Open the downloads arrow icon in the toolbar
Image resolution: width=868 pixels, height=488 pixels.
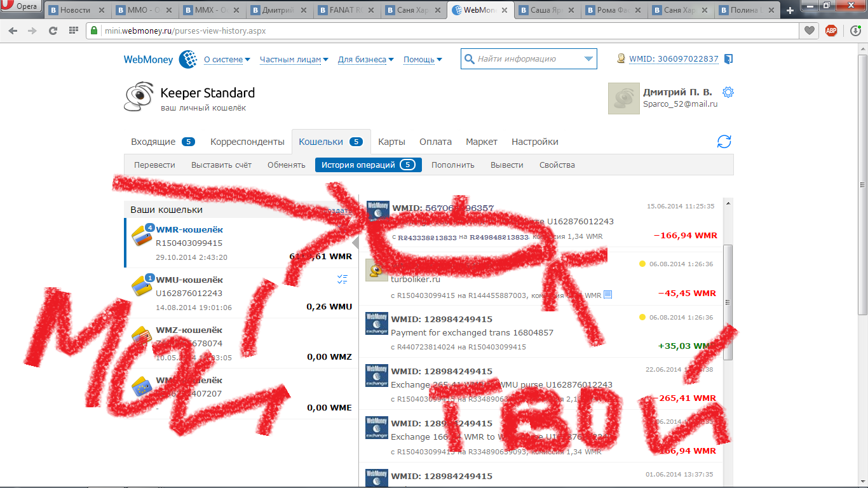856,30
